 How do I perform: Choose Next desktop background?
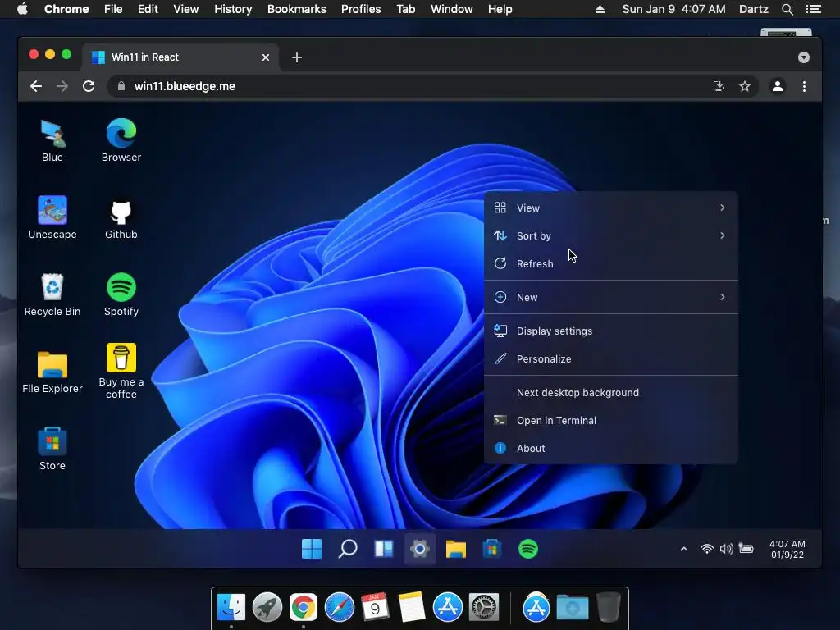point(610,393)
